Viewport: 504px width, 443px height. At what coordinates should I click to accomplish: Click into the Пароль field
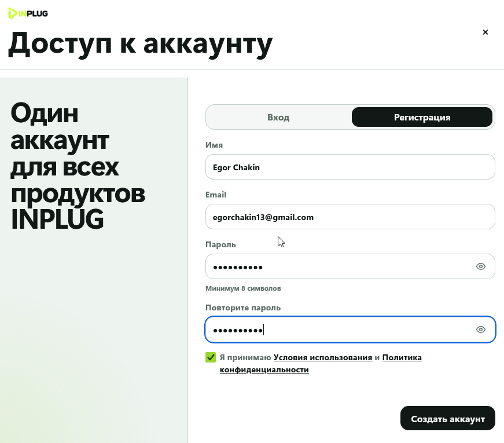350,267
